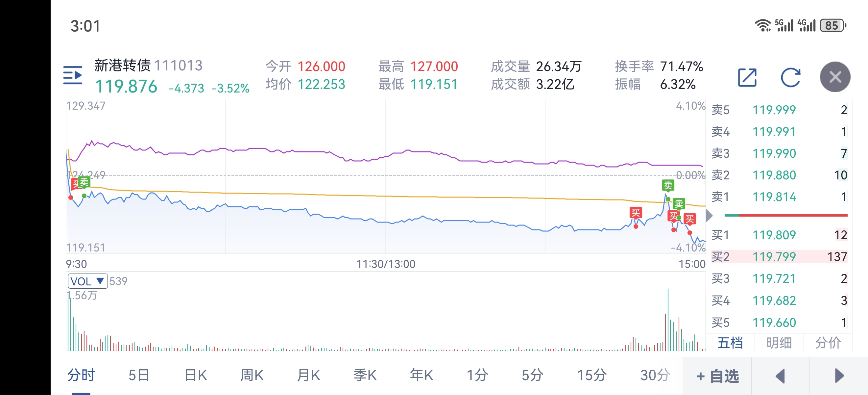Collapse the order book side panel
Viewport: 868px width, 395px height.
(709, 216)
